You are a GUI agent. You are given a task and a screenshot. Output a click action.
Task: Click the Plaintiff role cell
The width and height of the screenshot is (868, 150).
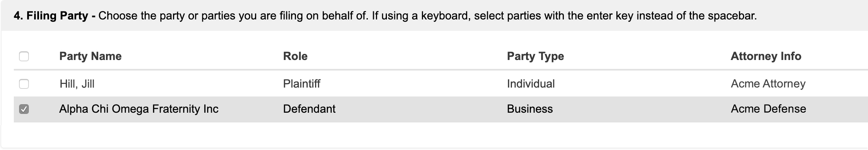302,84
